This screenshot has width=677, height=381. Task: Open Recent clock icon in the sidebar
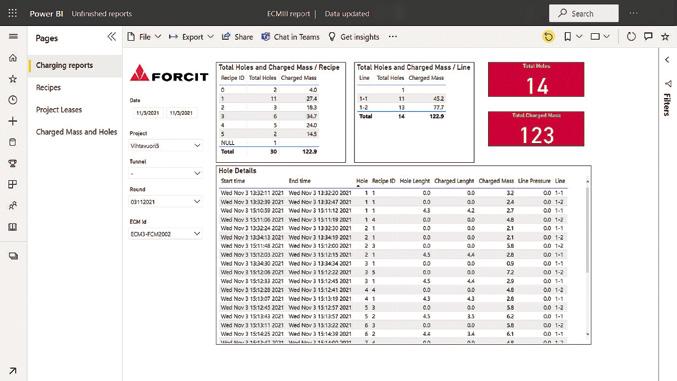pyautogui.click(x=13, y=100)
